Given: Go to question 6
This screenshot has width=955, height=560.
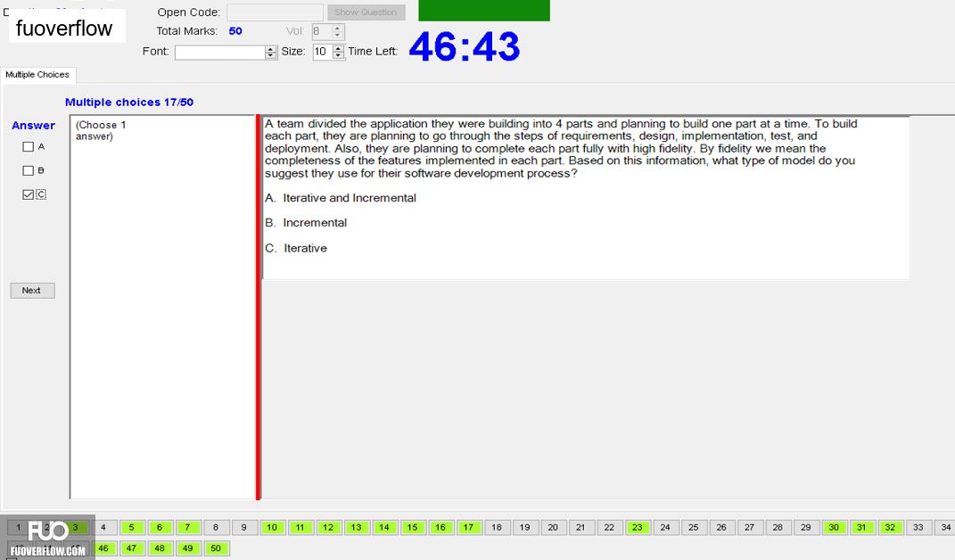Looking at the screenshot, I should (160, 527).
